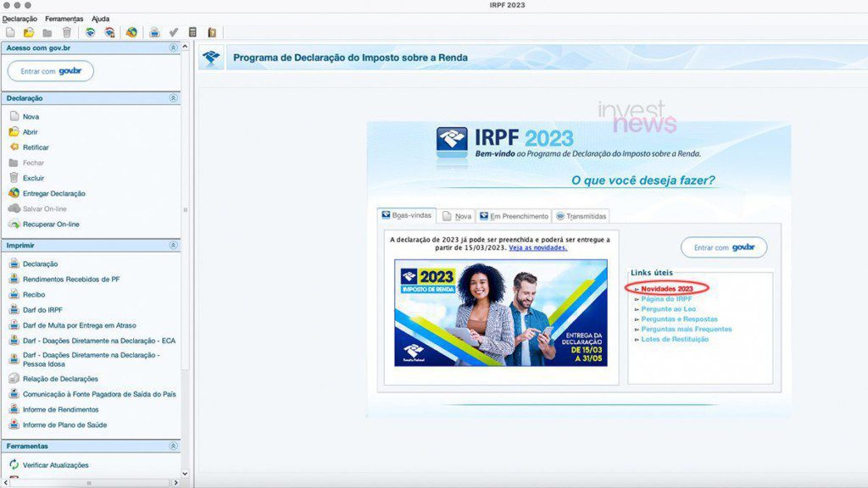The height and width of the screenshot is (488, 868).
Task: Collapse the Acesso com gov.br panel
Action: coord(173,48)
